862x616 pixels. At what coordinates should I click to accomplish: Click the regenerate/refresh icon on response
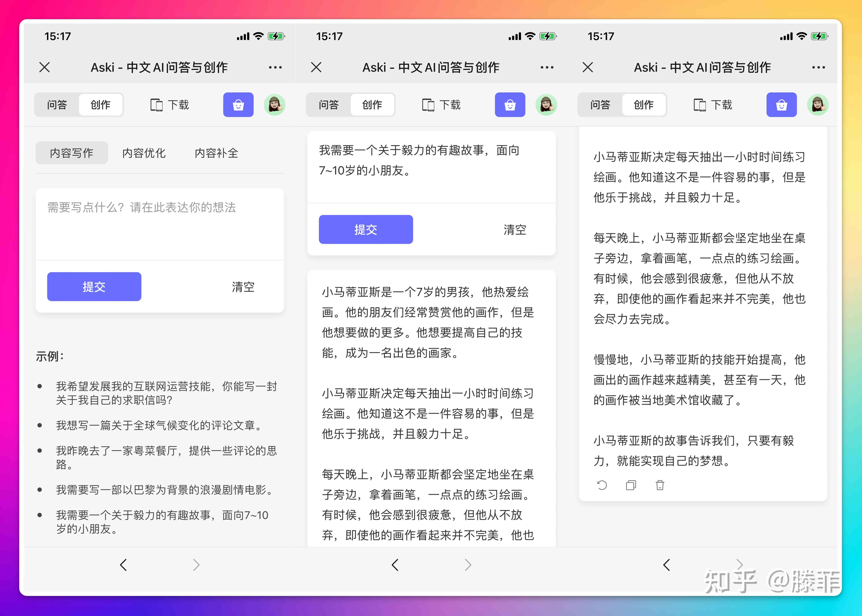coord(601,485)
